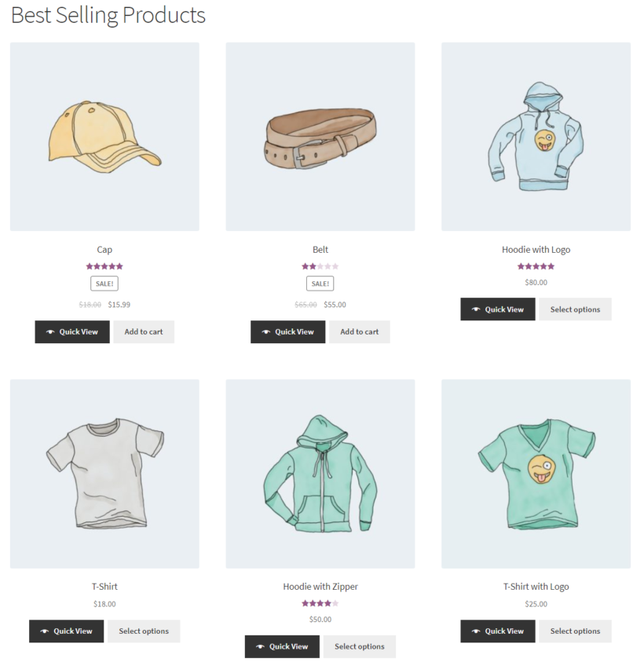Open Quick View for the Cap product
Screen dimensions: 644x666
(71, 331)
